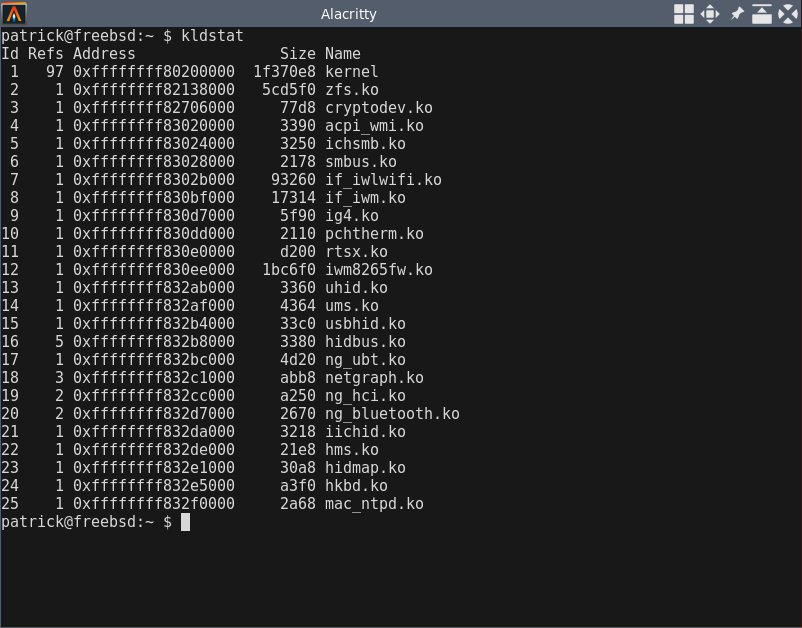Click the Size column header

click(298, 54)
